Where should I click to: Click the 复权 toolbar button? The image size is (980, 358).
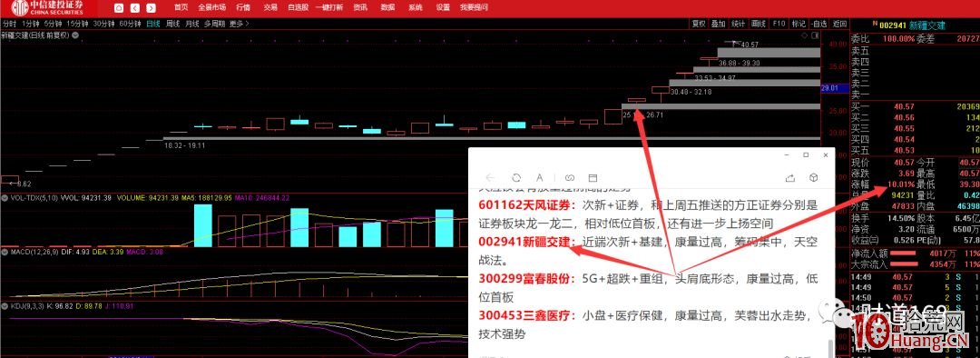[698, 24]
